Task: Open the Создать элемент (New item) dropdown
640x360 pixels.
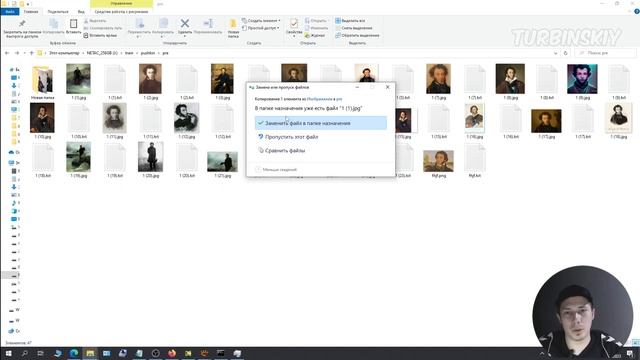Action: point(261,21)
